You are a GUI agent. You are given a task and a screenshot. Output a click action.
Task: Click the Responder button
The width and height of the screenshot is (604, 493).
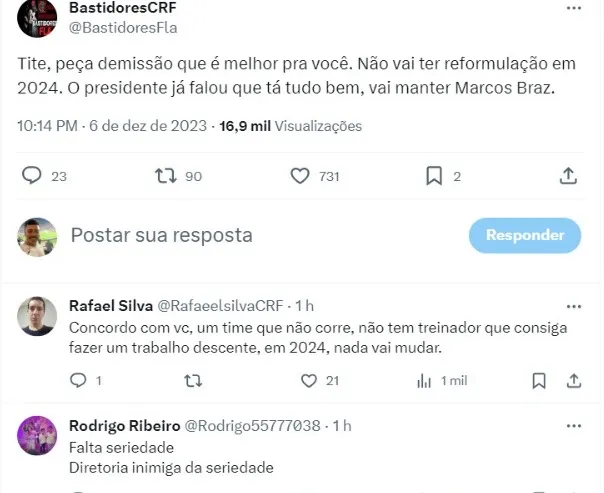525,235
